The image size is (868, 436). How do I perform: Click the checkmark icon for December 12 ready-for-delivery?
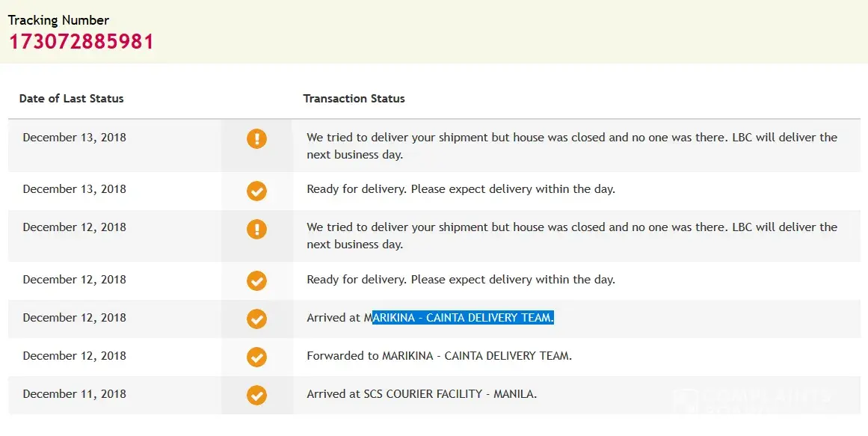click(256, 280)
